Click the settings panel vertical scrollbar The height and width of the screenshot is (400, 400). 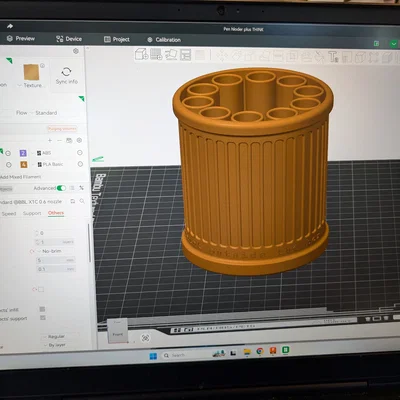coord(89,243)
